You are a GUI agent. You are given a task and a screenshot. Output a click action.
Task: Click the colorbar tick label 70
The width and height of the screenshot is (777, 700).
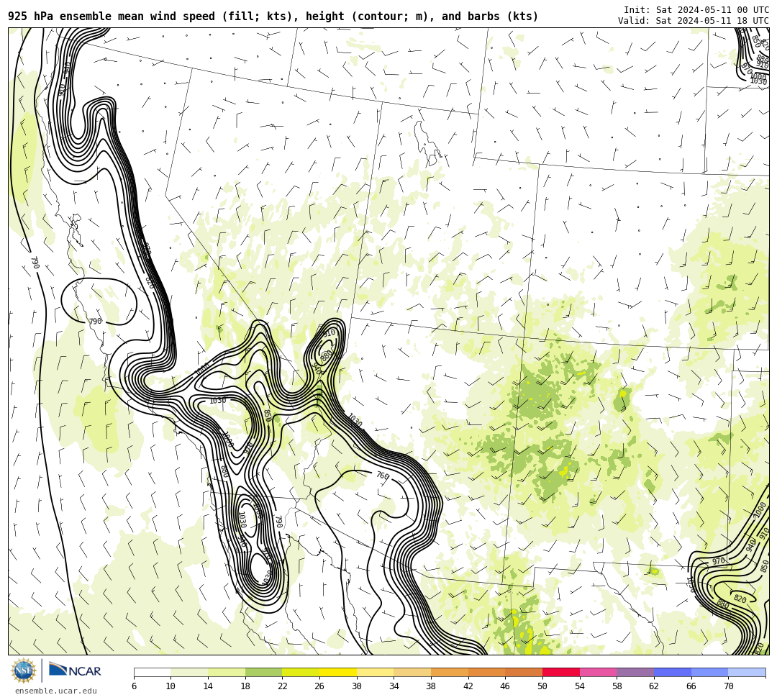click(x=728, y=686)
